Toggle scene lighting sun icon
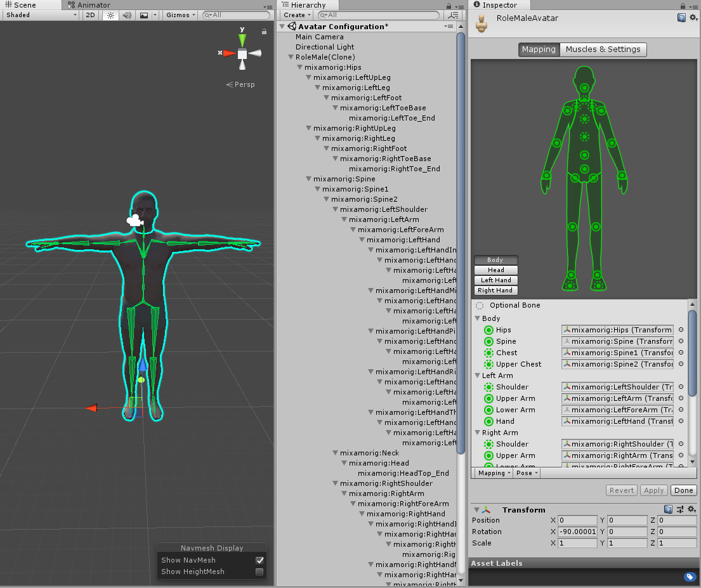 click(x=110, y=15)
